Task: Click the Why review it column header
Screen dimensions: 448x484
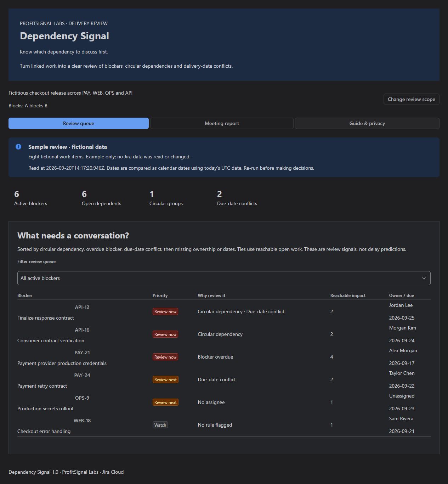Action: pos(211,295)
